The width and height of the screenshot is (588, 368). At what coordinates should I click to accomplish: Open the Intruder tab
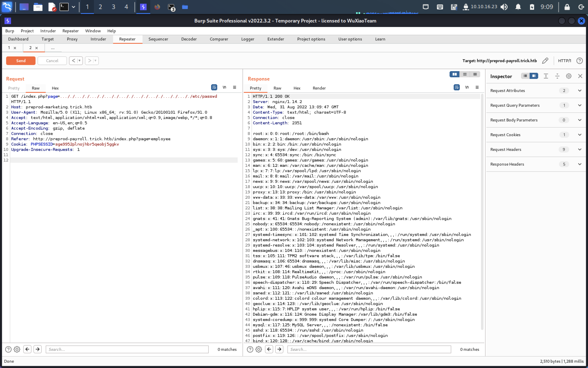tap(98, 39)
